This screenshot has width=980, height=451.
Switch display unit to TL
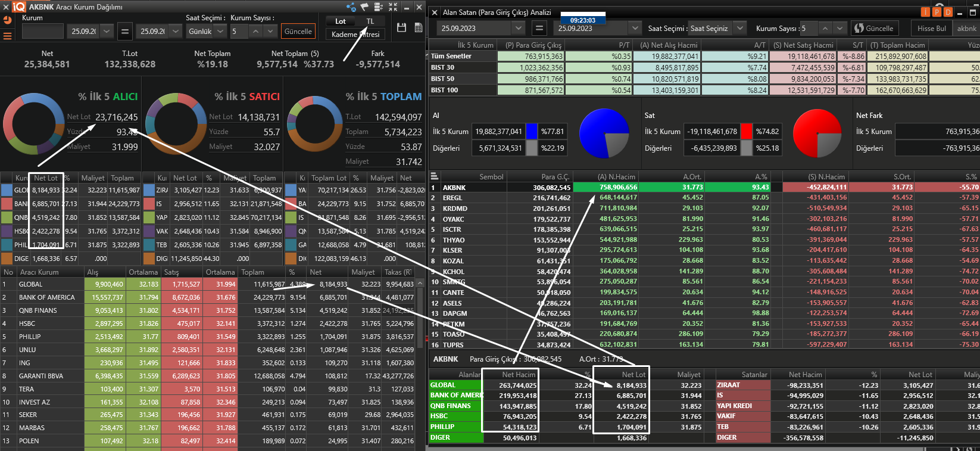[x=370, y=21]
